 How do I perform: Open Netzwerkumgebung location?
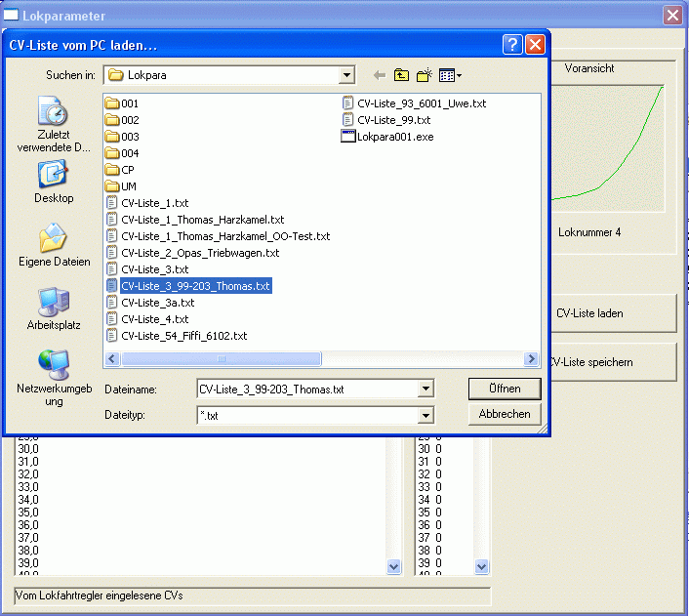[x=53, y=377]
